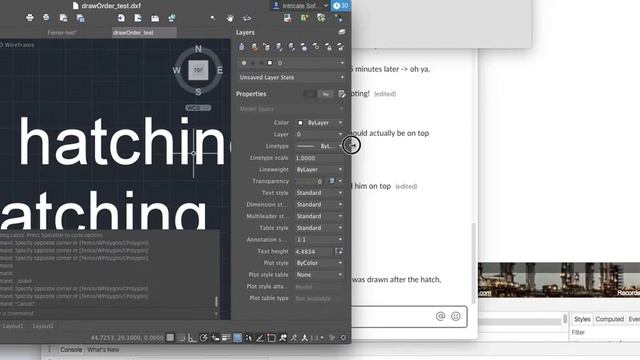Click the Plot/print icon in the toolbar

(30, 18)
